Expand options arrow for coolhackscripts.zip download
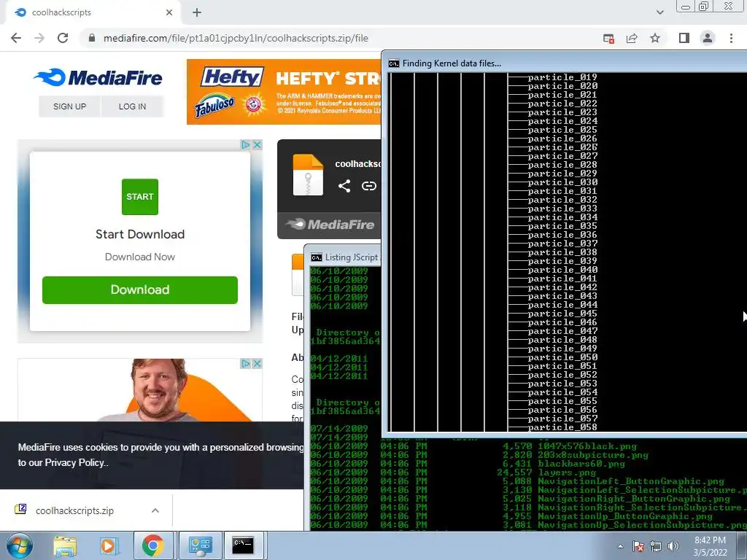The height and width of the screenshot is (560, 747). coord(155,510)
